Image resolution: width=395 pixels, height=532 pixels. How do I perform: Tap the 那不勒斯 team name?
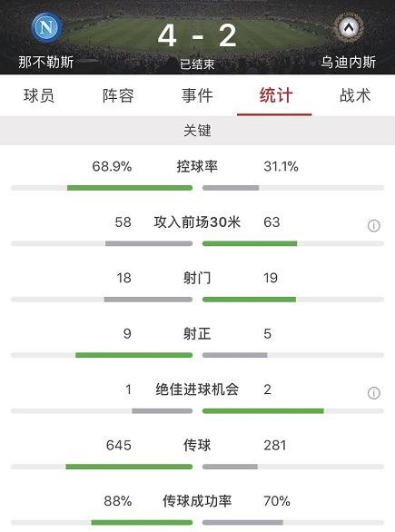tap(46, 62)
